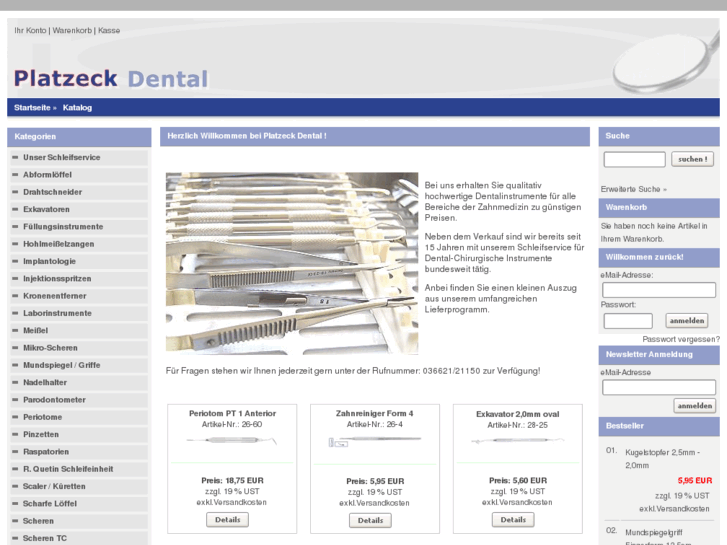727x545 pixels.
Task: Open the Ihr Konto link
Action: pyautogui.click(x=30, y=31)
